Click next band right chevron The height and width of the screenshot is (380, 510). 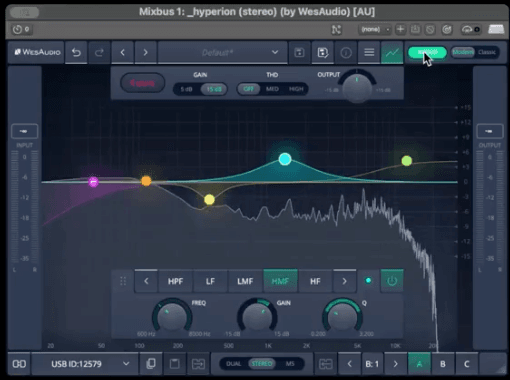coord(345,281)
